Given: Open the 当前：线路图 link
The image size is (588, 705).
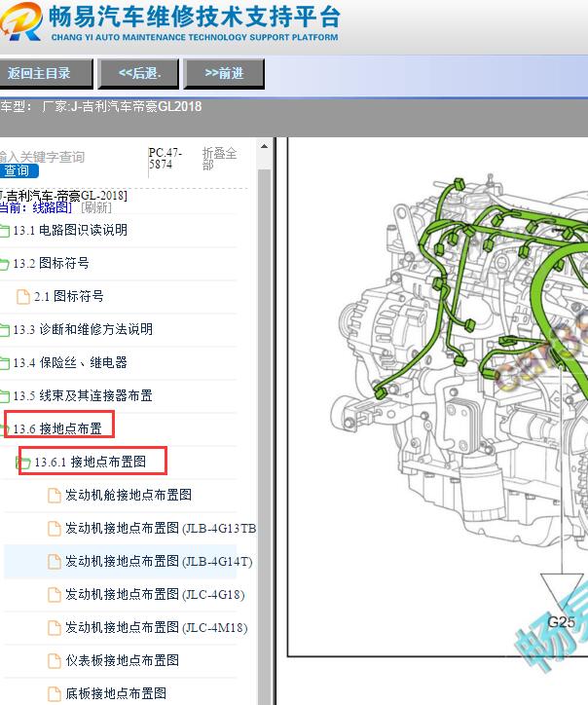Looking at the screenshot, I should pos(35,207).
